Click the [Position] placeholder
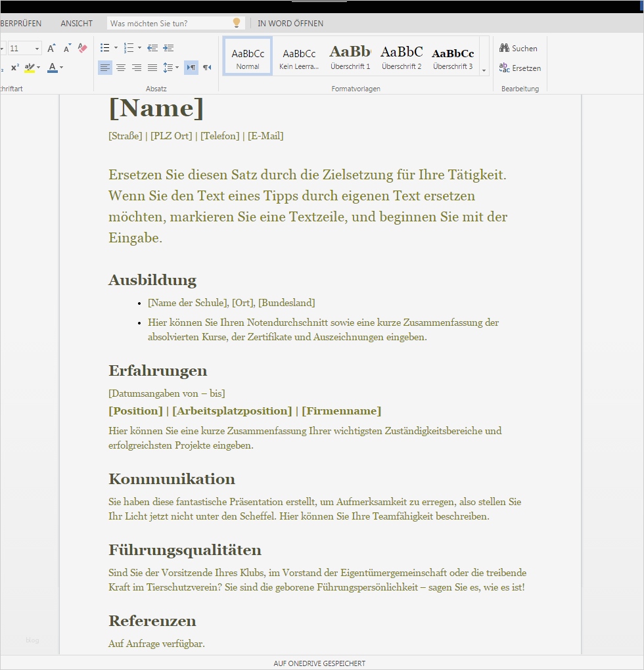The width and height of the screenshot is (644, 670). [x=135, y=411]
